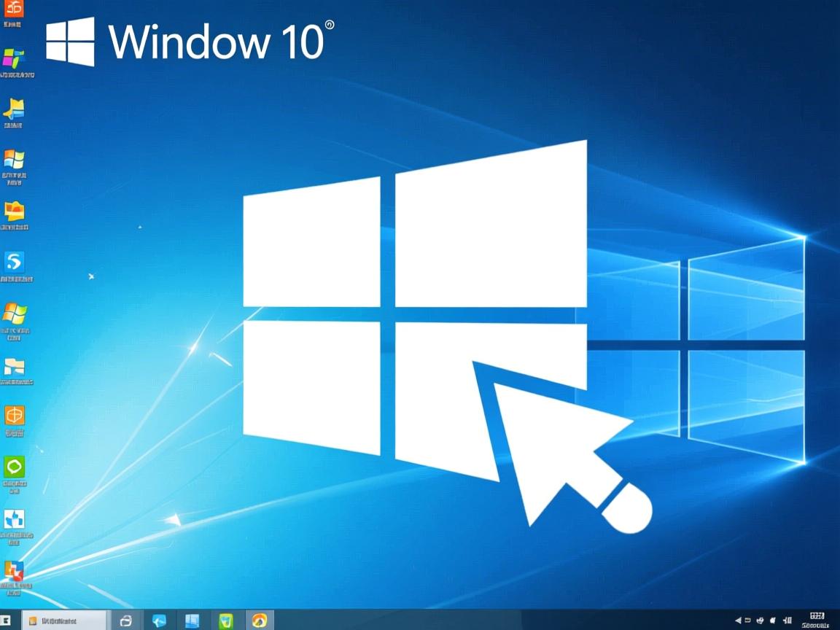Select the colorful app icon below the red one
The width and height of the screenshot is (840, 630).
point(13,57)
